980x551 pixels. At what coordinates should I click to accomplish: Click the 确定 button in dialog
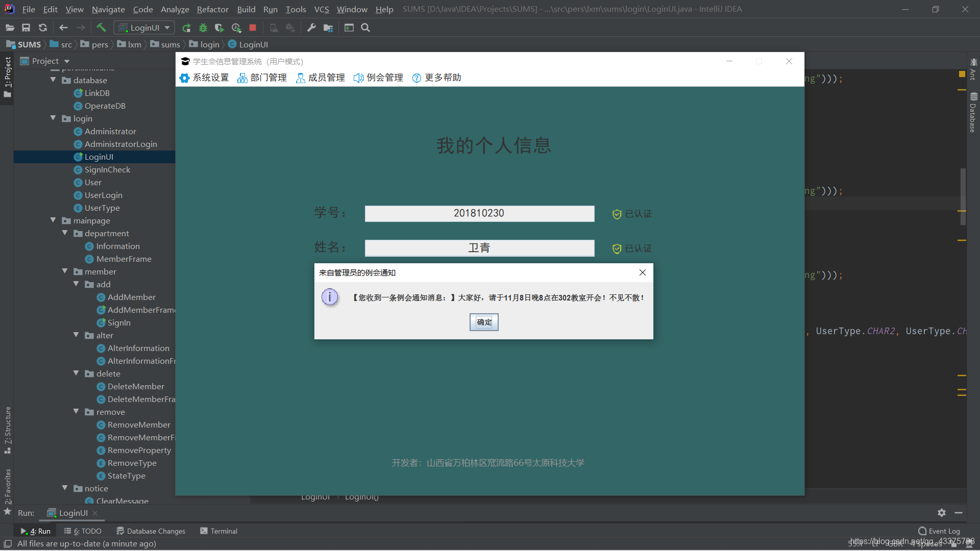(484, 322)
